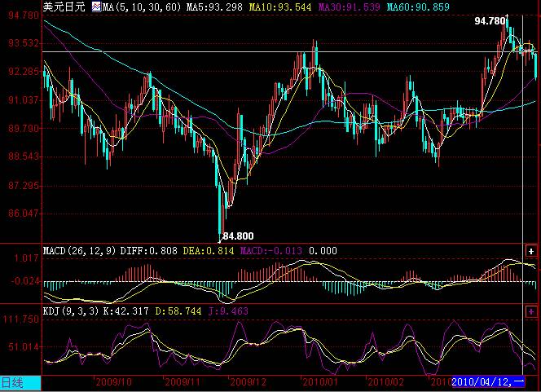Click the 87.295 price axis label
Screen dimensions: 541x392
(x=24, y=186)
